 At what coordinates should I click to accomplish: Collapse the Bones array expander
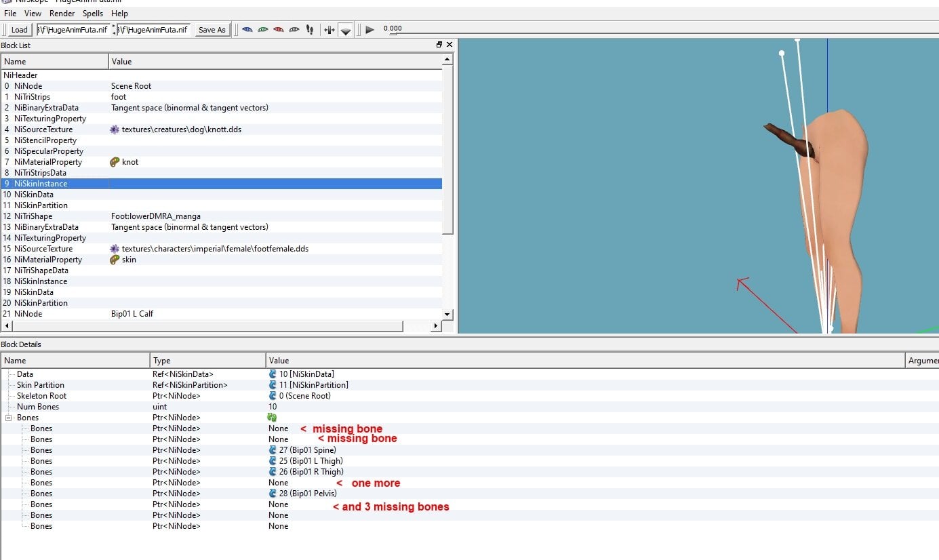pyautogui.click(x=9, y=418)
